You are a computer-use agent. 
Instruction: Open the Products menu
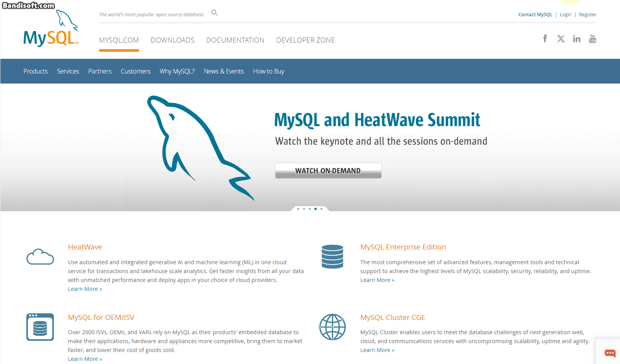(36, 71)
